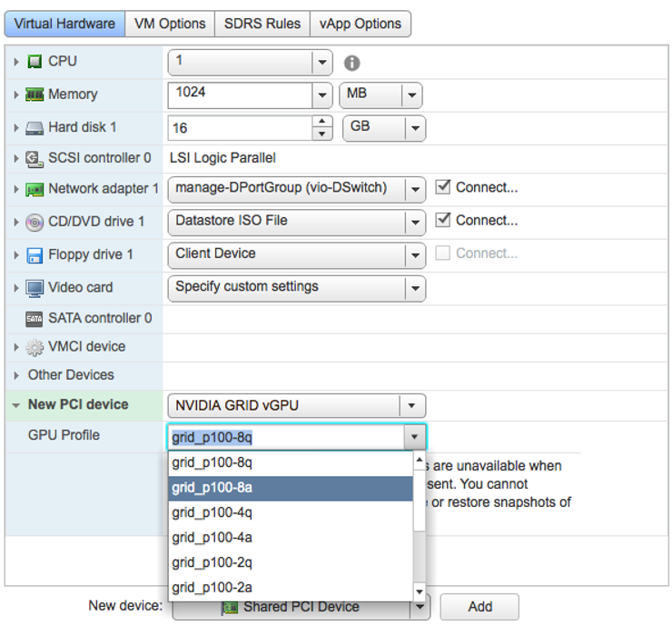Image resolution: width=672 pixels, height=626 pixels.
Task: Expand the Video card row
Action: [16, 288]
